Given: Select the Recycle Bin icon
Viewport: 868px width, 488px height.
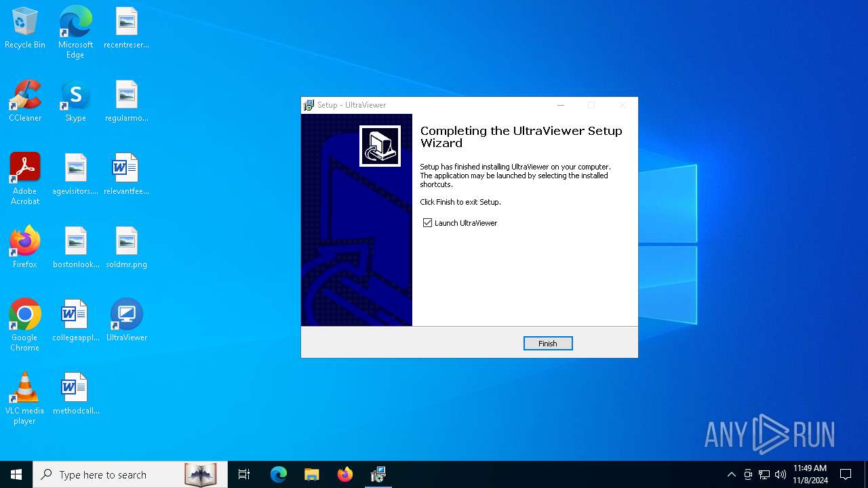Looking at the screenshot, I should [25, 28].
